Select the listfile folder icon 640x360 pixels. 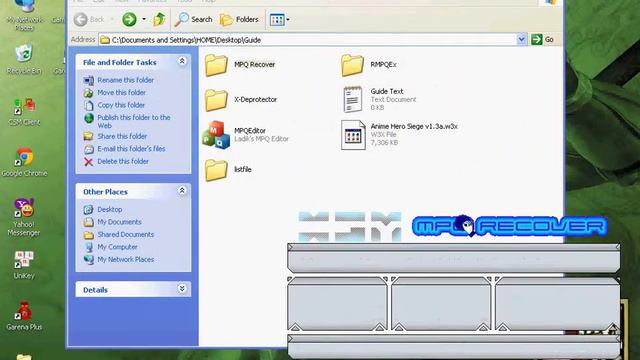216,170
